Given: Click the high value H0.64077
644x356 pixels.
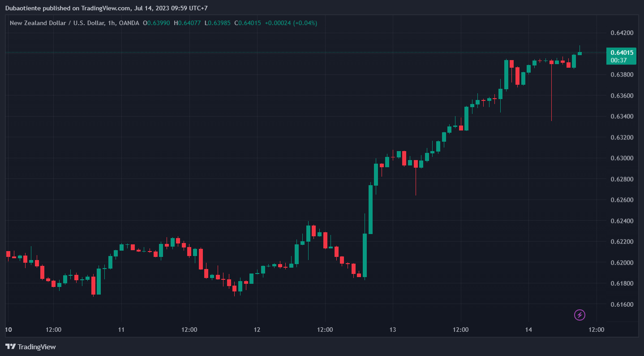Looking at the screenshot, I should click(187, 23).
